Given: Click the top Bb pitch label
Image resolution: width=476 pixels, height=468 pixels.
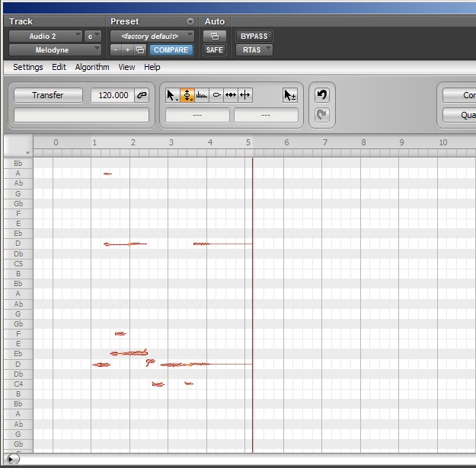Looking at the screenshot, I should point(18,164).
